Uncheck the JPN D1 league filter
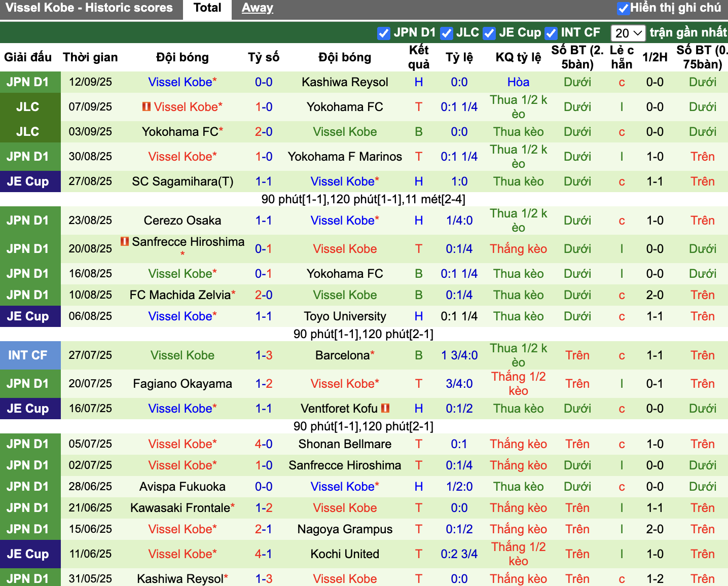 pyautogui.click(x=384, y=33)
